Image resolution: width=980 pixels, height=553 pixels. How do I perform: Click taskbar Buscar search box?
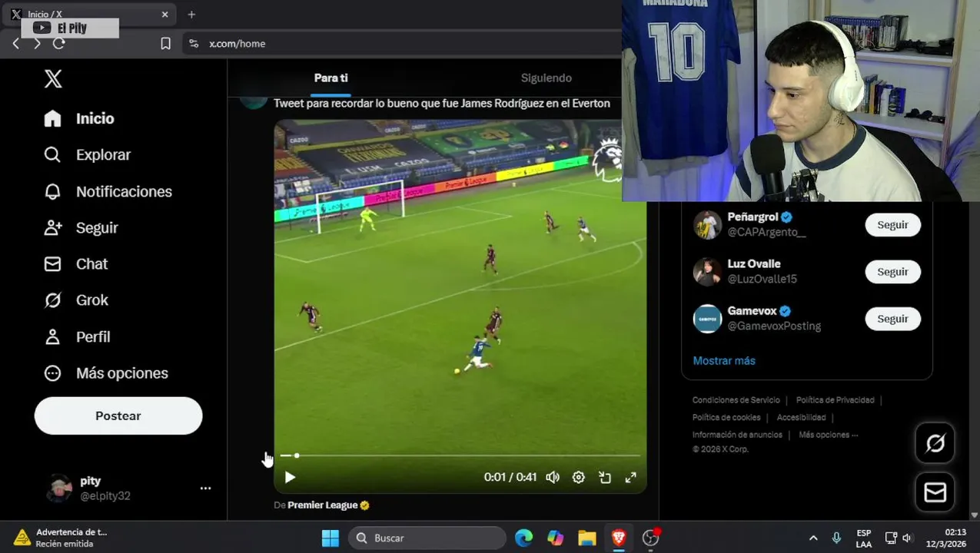pos(427,538)
